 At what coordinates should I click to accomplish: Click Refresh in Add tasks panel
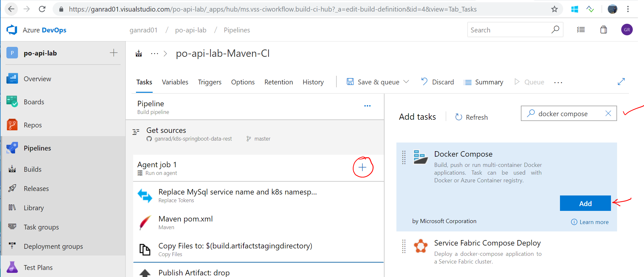point(471,117)
